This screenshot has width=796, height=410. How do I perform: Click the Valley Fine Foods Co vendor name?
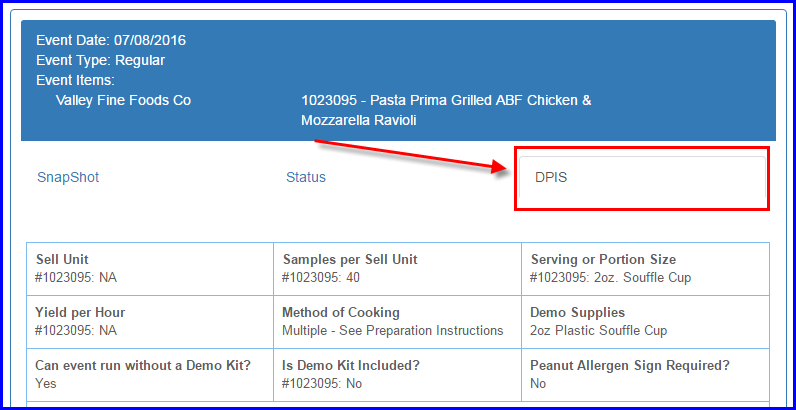pyautogui.click(x=123, y=100)
